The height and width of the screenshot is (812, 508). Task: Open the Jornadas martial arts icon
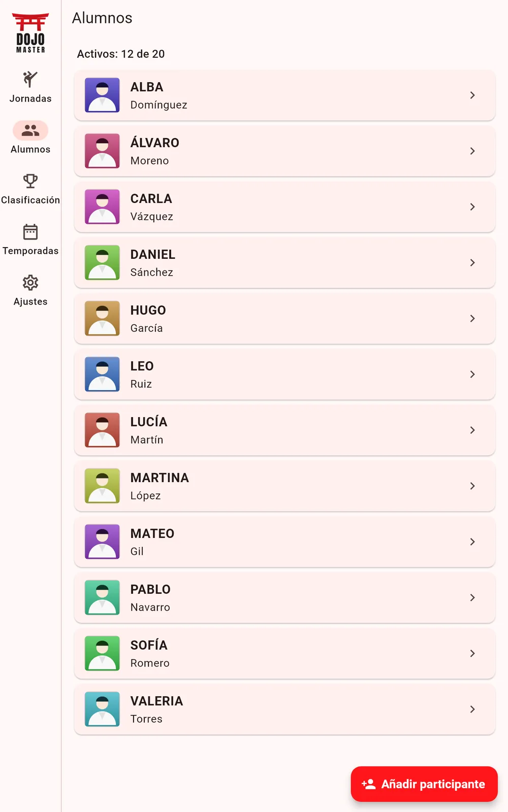click(30, 80)
